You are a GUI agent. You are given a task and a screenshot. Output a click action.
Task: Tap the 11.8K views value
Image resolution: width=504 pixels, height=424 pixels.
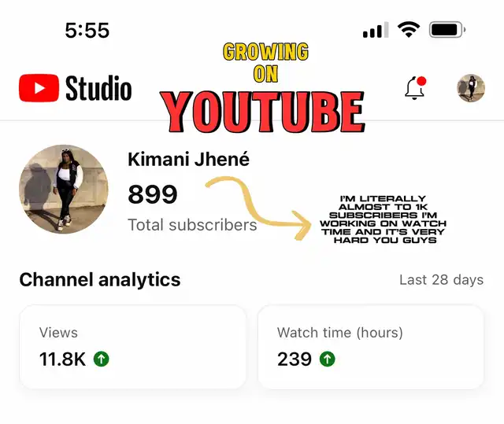click(x=63, y=359)
